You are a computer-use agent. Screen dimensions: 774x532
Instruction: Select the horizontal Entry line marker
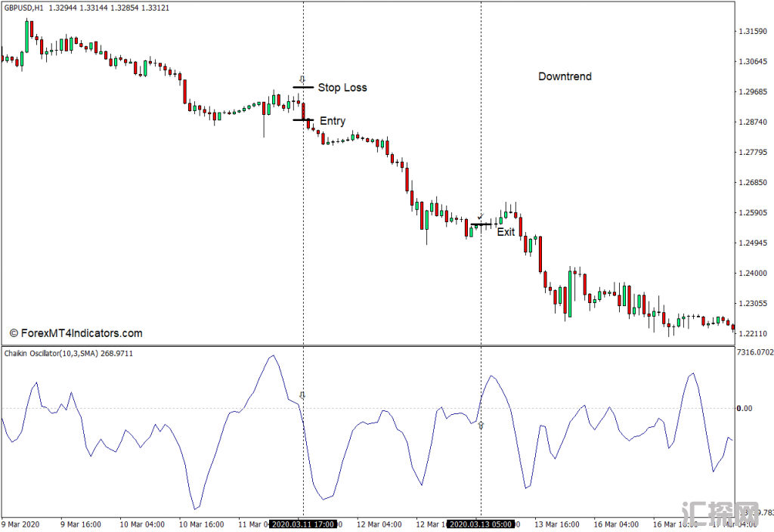tap(303, 120)
